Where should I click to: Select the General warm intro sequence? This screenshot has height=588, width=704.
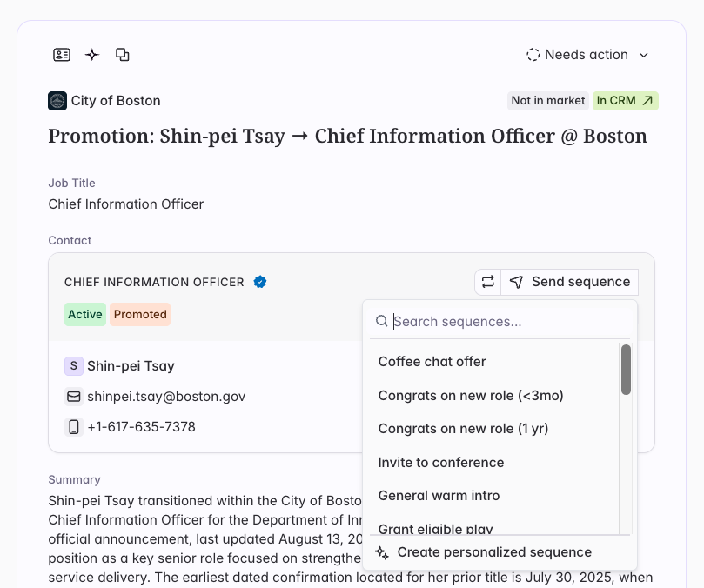[x=495, y=496]
